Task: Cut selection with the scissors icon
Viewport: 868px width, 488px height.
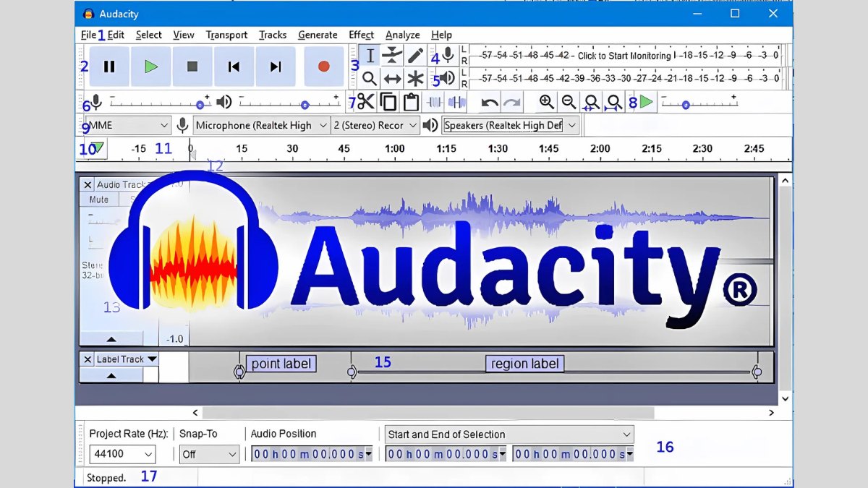Action: point(367,102)
